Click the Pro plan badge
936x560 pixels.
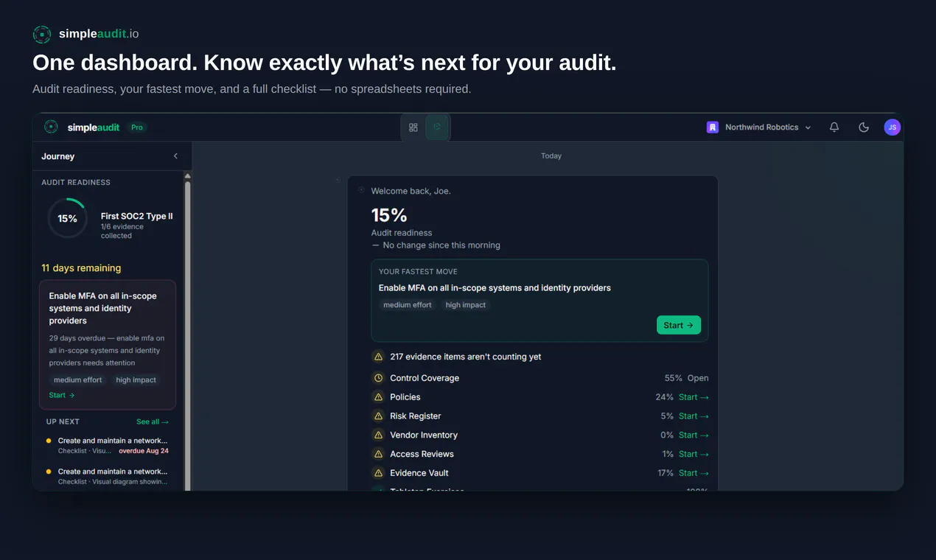point(136,127)
